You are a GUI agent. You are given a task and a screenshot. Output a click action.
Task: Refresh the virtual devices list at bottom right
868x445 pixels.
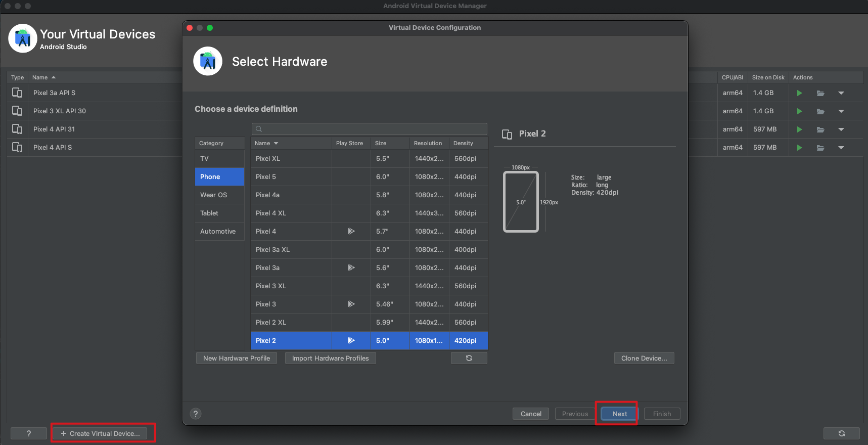click(841, 433)
